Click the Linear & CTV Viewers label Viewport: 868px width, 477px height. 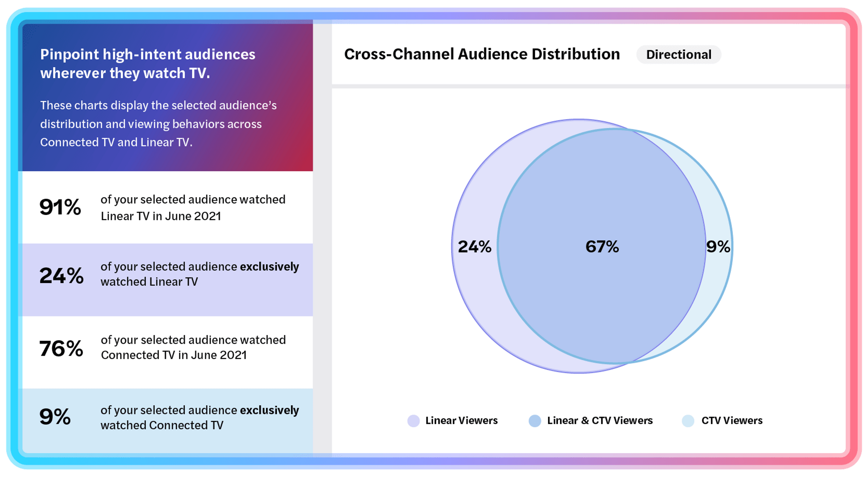tap(600, 421)
